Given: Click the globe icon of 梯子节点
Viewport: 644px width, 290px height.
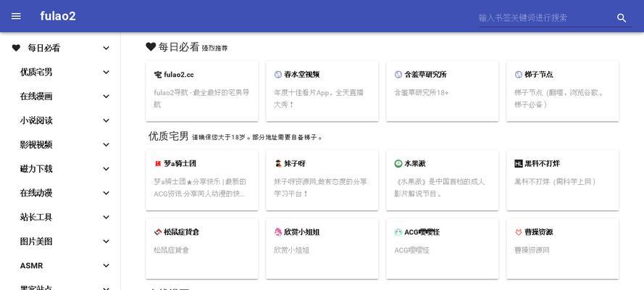Looking at the screenshot, I should pos(519,75).
